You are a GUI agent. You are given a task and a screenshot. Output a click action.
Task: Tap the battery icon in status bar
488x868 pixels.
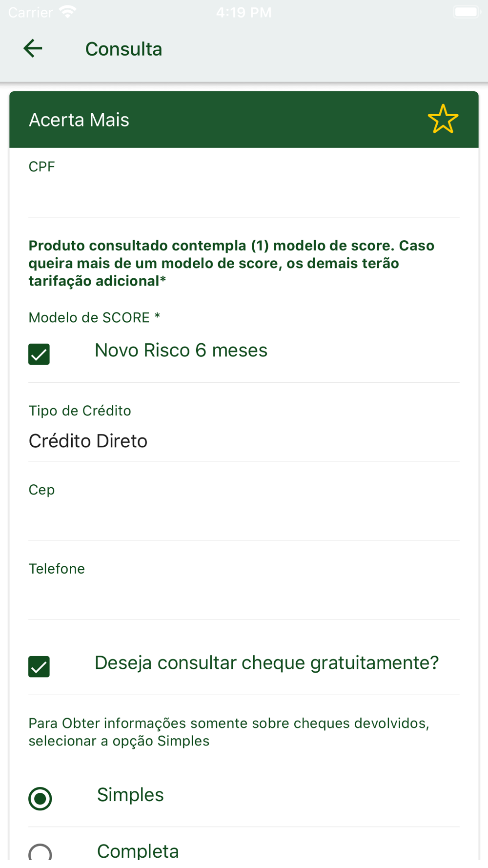click(466, 12)
